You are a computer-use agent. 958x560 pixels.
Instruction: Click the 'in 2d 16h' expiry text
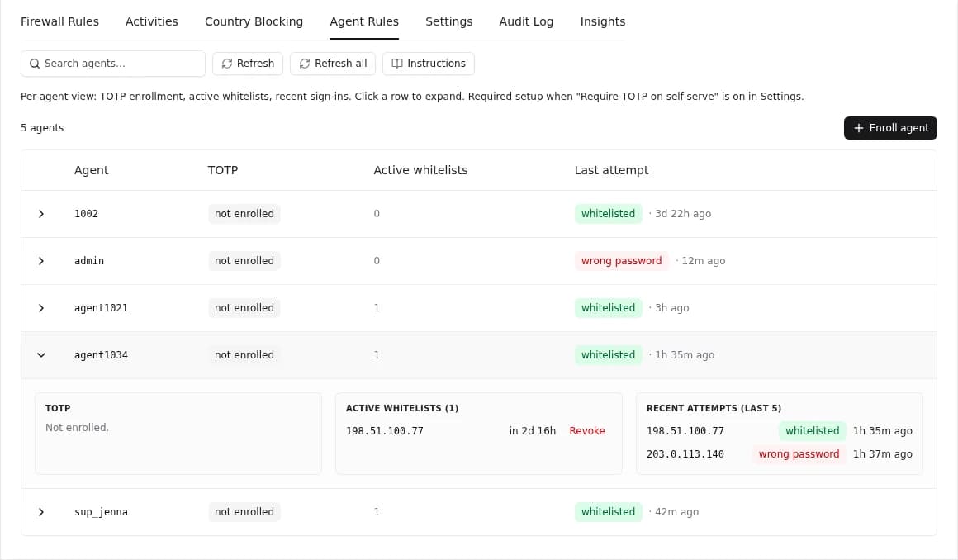[532, 431]
